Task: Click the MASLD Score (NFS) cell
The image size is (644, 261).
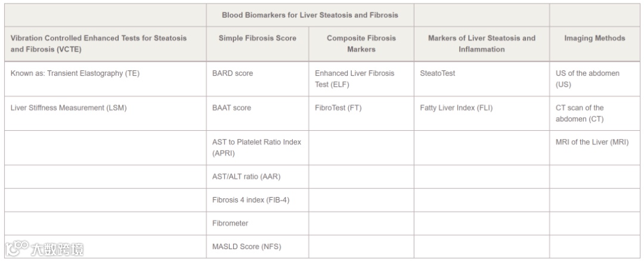Action: 246,247
